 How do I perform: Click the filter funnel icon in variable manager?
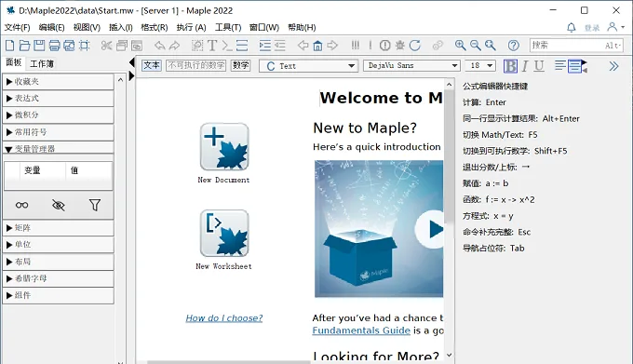coord(94,205)
